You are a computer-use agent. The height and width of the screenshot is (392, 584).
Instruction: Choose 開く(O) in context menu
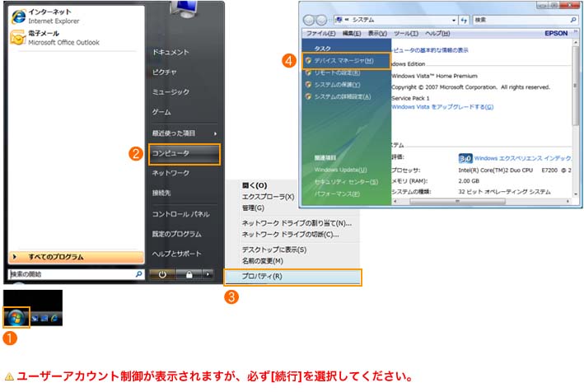coord(255,185)
